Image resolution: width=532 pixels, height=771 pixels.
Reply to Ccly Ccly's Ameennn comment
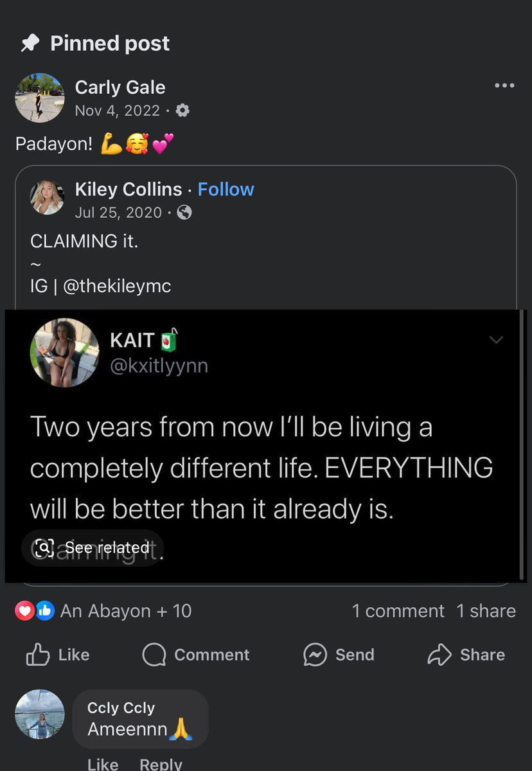(161, 764)
